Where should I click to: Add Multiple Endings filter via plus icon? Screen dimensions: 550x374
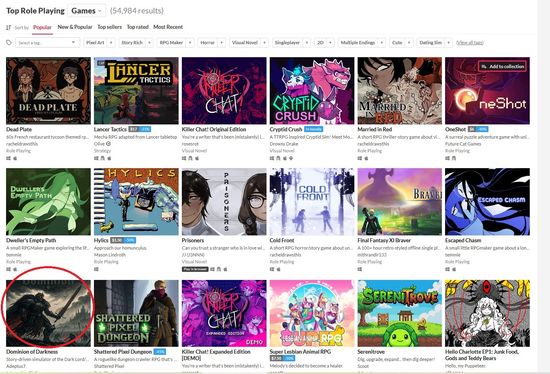point(382,42)
